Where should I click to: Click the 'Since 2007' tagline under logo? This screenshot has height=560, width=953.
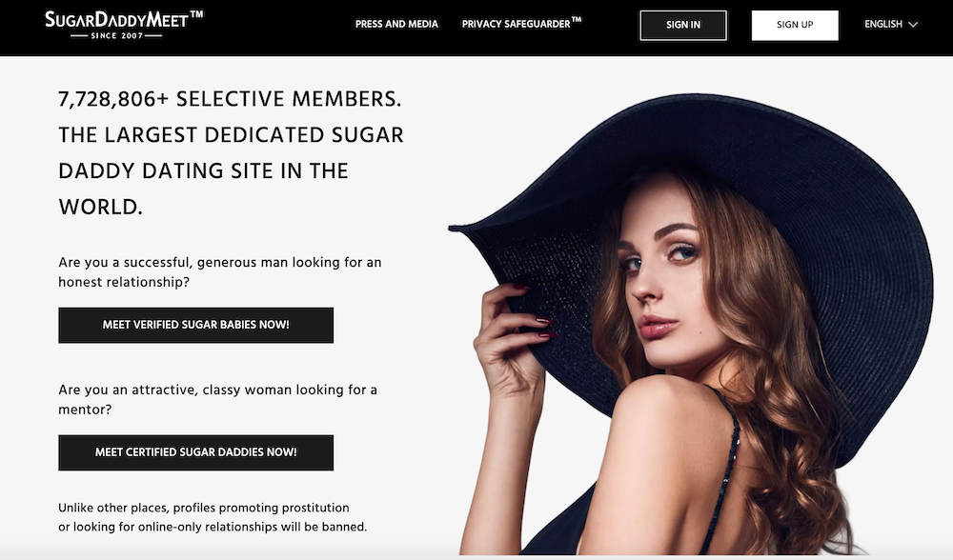click(116, 36)
